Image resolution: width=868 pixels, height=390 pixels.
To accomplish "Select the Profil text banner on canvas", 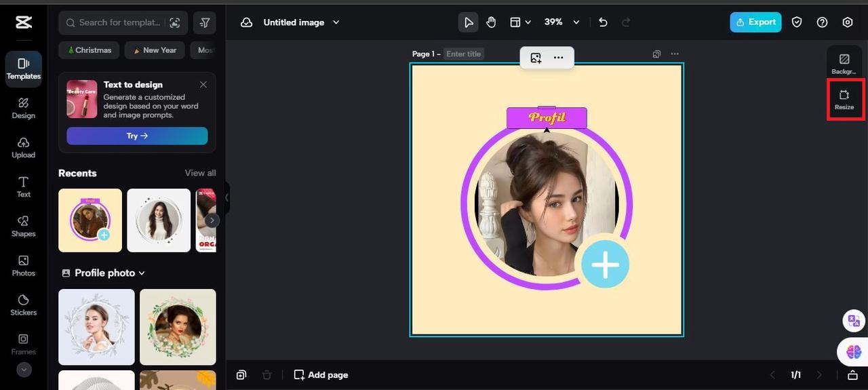I will pyautogui.click(x=547, y=118).
